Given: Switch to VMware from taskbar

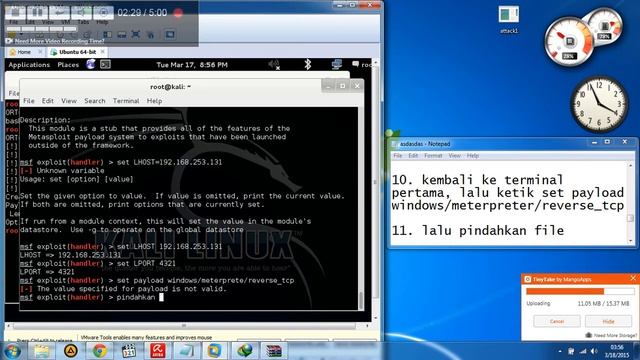Looking at the screenshot, I should coord(215,351).
